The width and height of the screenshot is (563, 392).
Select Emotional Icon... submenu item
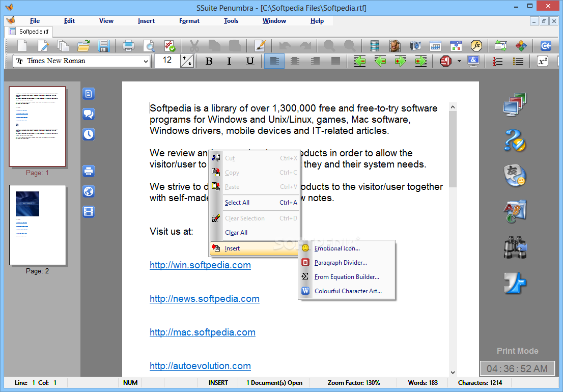(x=347, y=248)
